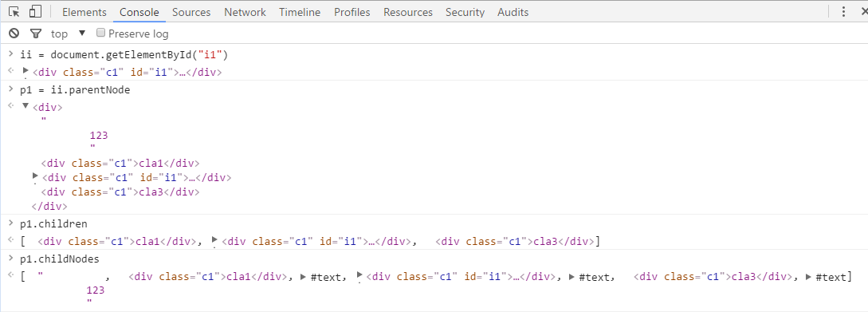The image size is (868, 312).
Task: Activate the inspect element picker icon
Action: click(x=14, y=12)
